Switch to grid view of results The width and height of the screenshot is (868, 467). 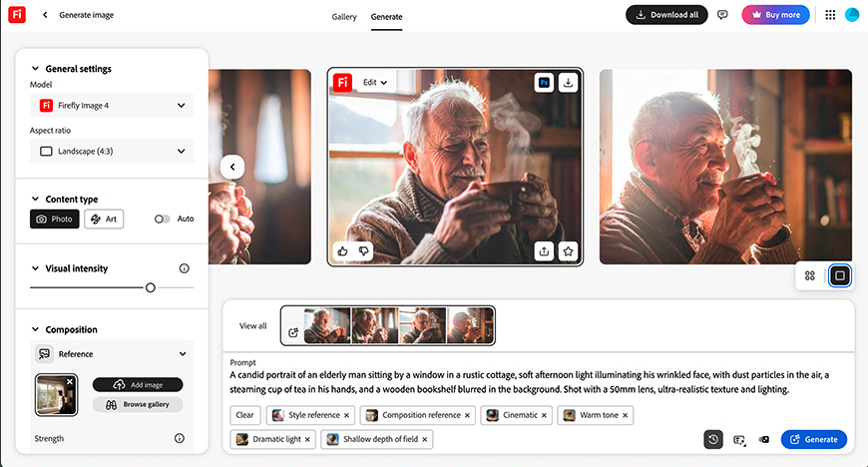810,275
